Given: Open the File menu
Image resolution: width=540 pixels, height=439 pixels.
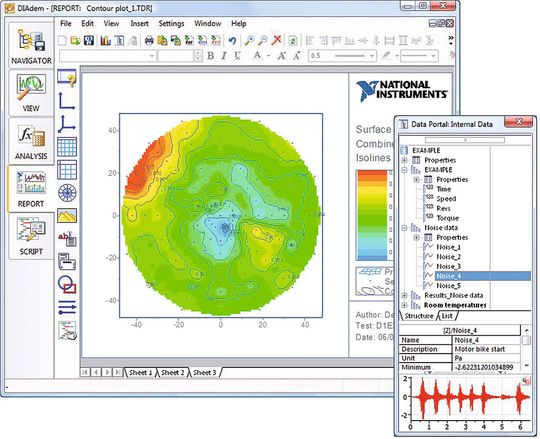Looking at the screenshot, I should [66, 23].
